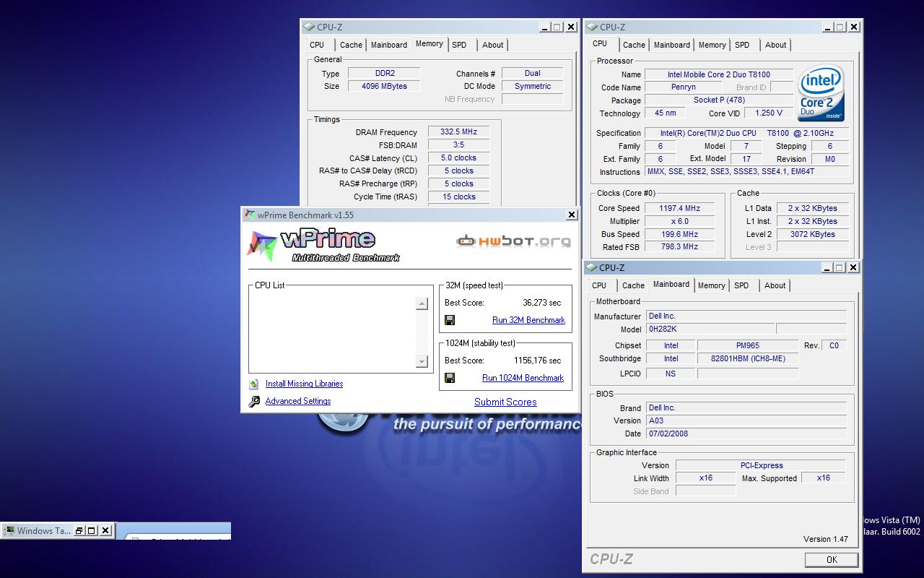Screen dimensions: 924x578
Task: Click the Cycle Time 15 clocks value
Action: coord(458,197)
